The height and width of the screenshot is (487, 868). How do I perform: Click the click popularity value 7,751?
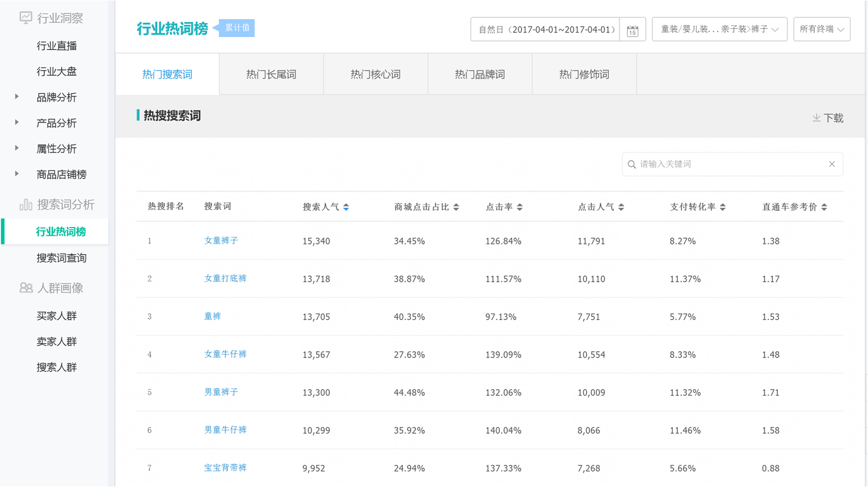click(x=589, y=317)
